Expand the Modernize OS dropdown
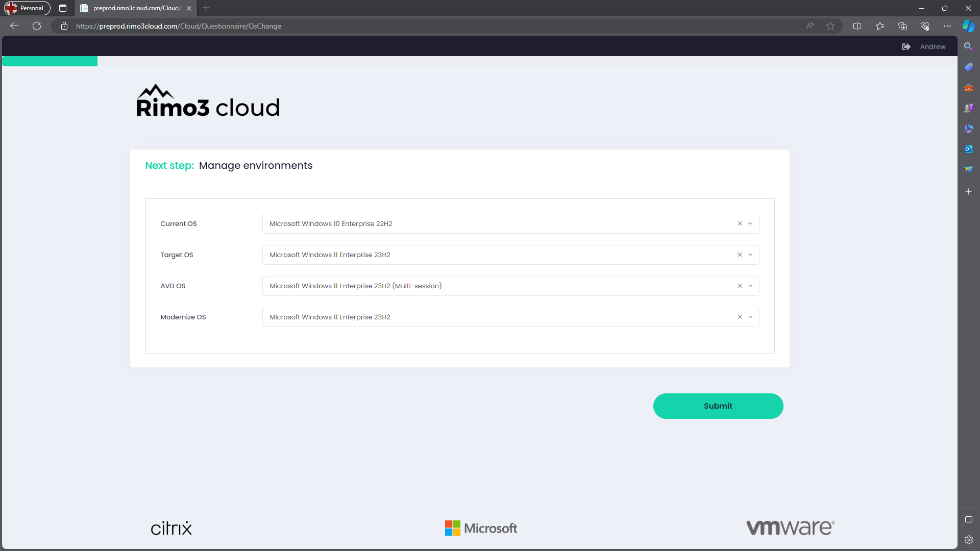Viewport: 980px width, 551px height. click(x=750, y=317)
